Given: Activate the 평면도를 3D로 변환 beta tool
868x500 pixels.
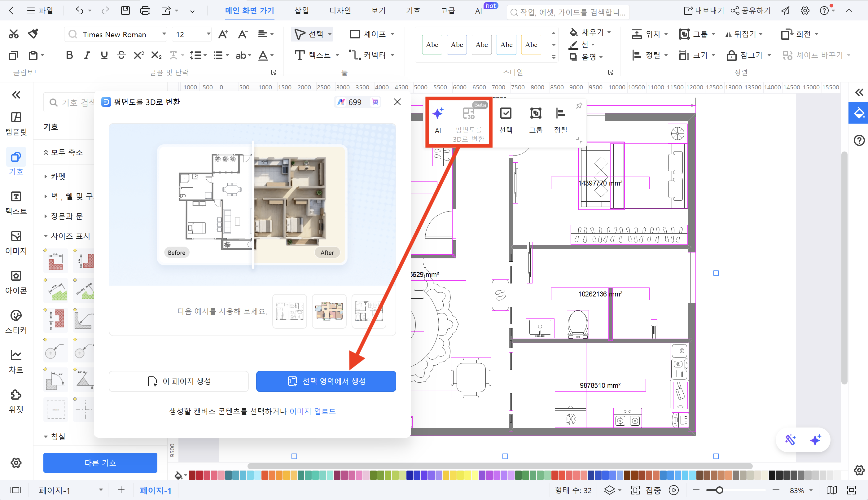Looking at the screenshot, I should click(469, 122).
